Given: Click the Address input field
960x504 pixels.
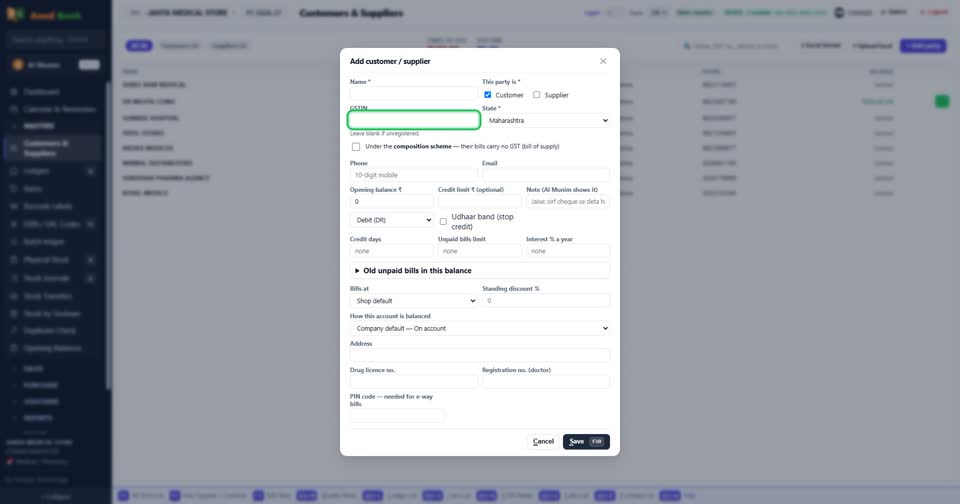Looking at the screenshot, I should pos(479,355).
